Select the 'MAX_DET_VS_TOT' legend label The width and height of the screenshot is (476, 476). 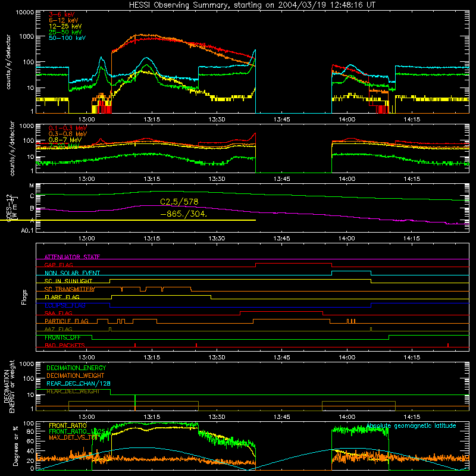[73, 437]
